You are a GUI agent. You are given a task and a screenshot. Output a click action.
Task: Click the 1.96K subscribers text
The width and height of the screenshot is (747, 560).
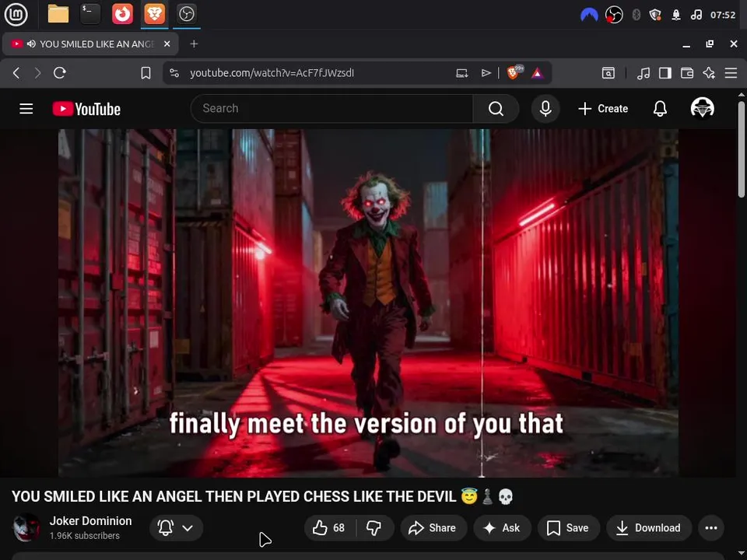(x=84, y=536)
